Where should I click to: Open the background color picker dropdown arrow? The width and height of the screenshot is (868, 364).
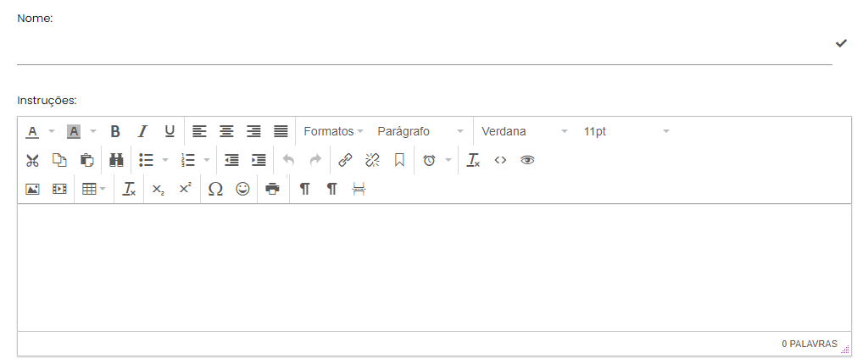(93, 132)
